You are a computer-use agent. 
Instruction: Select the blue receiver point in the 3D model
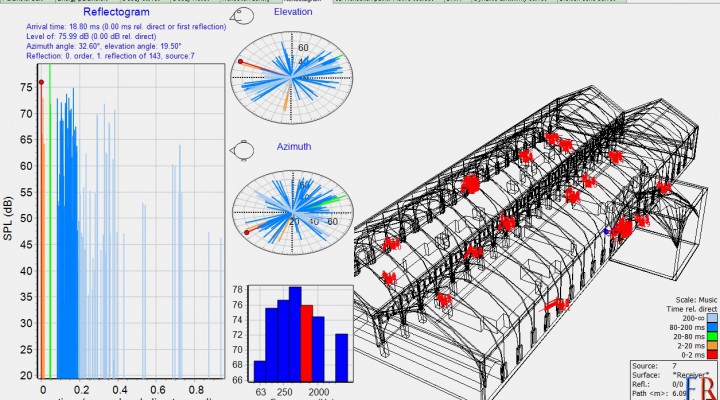click(x=606, y=232)
